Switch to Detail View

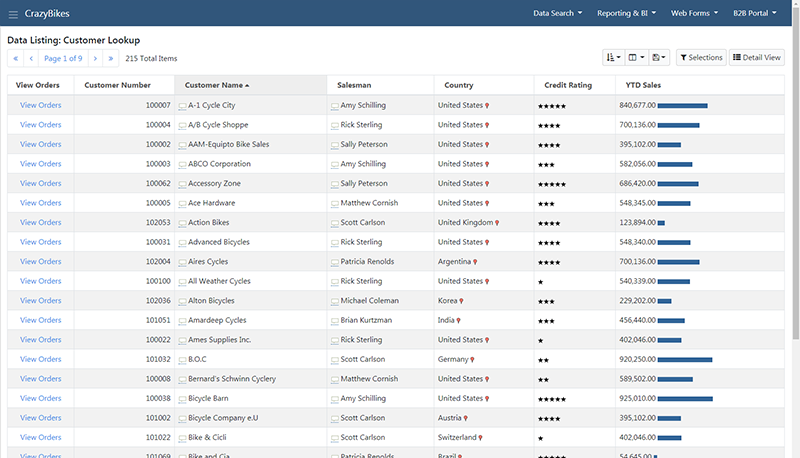click(757, 58)
